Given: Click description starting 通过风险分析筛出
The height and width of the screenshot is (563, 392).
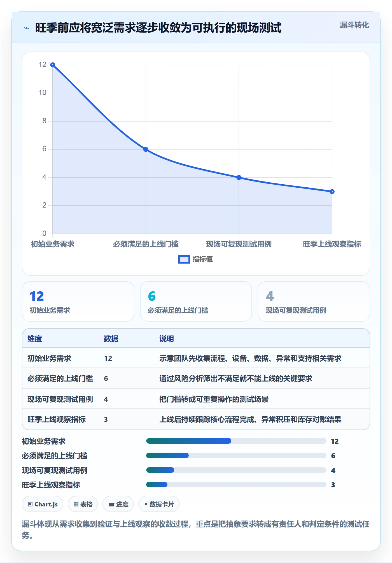Looking at the screenshot, I should point(236,379).
